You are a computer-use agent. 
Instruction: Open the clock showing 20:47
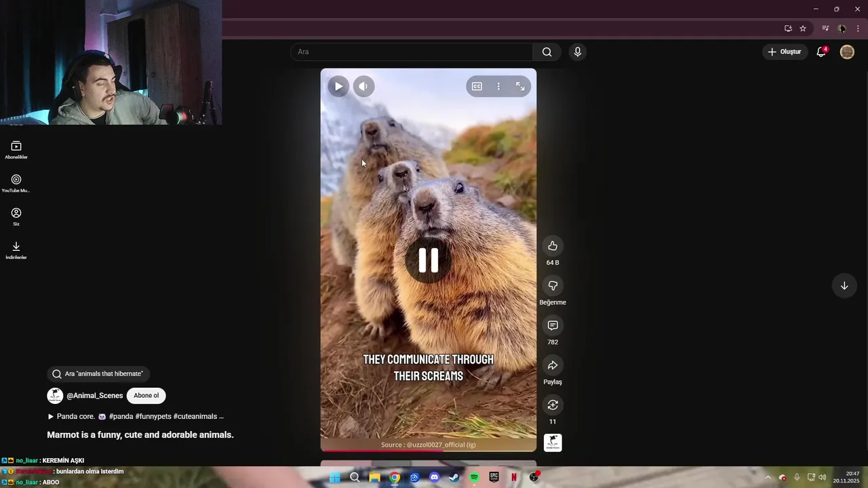846,477
